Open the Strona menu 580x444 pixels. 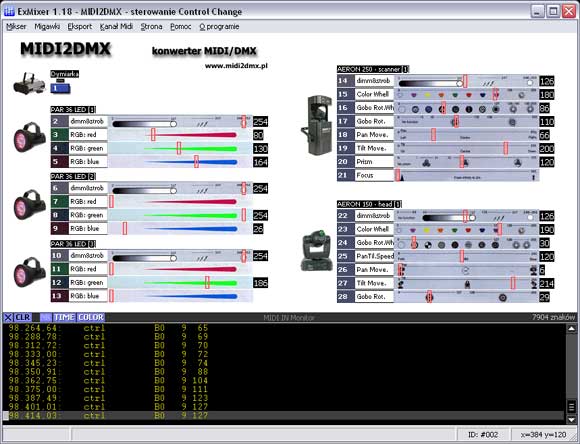pos(151,27)
